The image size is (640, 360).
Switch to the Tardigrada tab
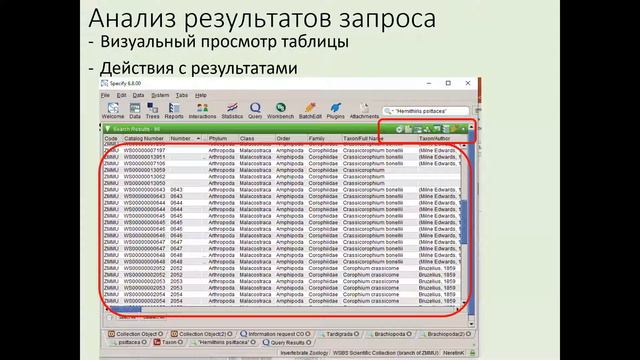[x=339, y=334]
